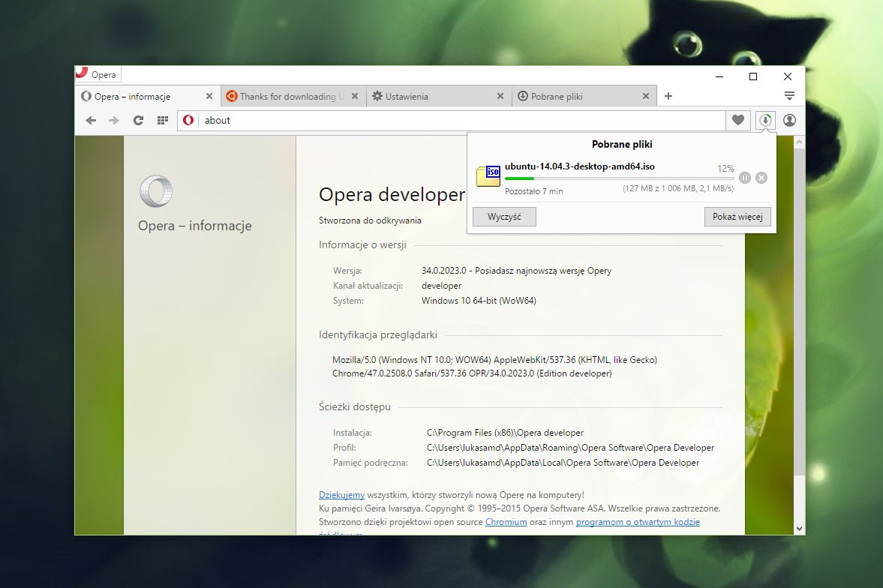Click the Wyczyść button

(x=504, y=217)
